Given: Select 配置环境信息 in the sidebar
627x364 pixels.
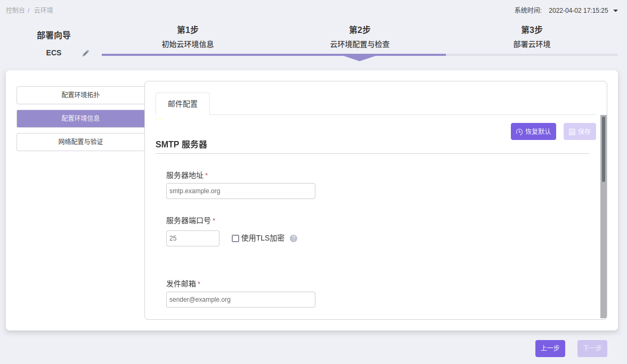Looking at the screenshot, I should click(80, 119).
